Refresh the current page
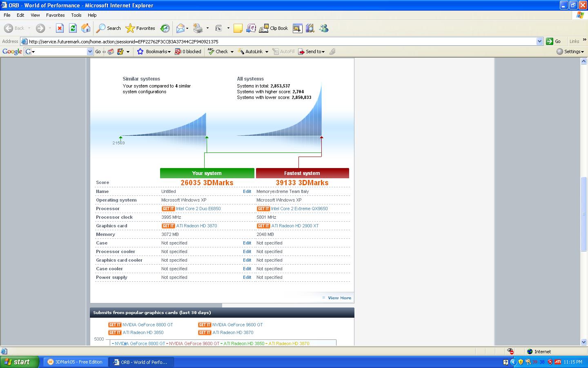 pyautogui.click(x=73, y=28)
